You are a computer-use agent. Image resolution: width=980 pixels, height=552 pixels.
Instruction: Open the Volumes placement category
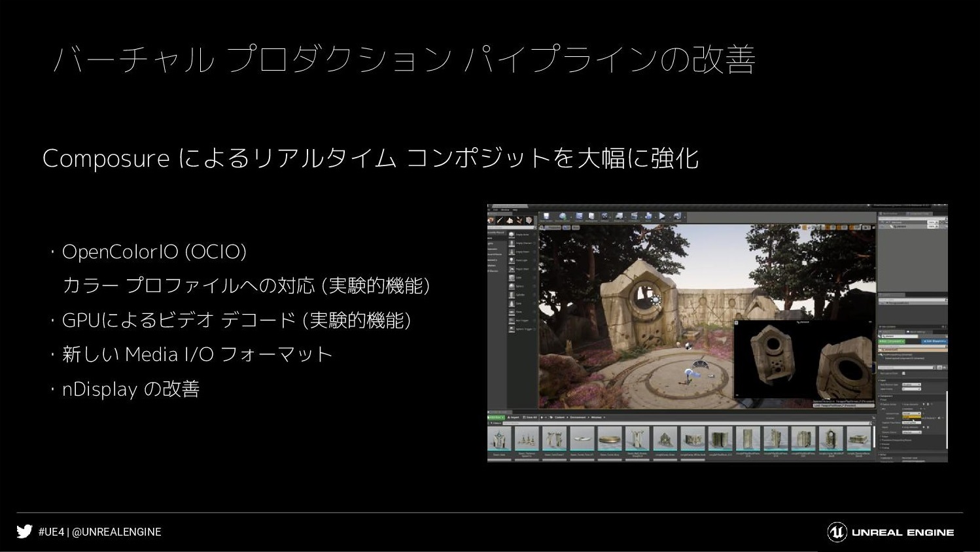[x=497, y=266]
